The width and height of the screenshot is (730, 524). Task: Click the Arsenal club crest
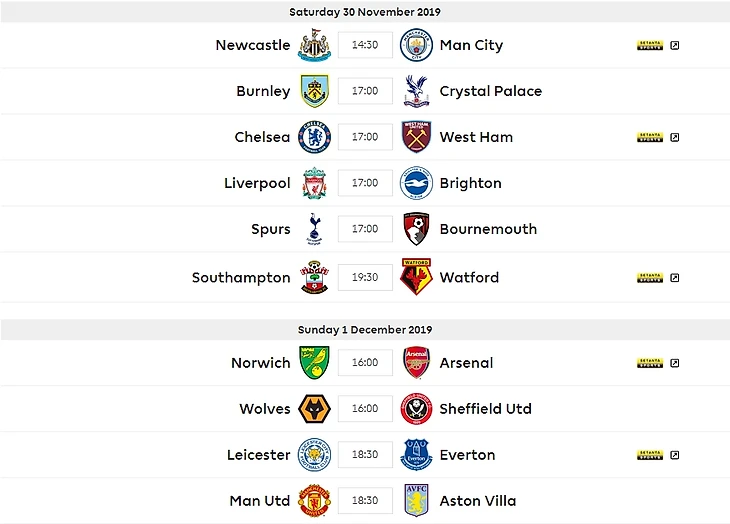tap(416, 363)
